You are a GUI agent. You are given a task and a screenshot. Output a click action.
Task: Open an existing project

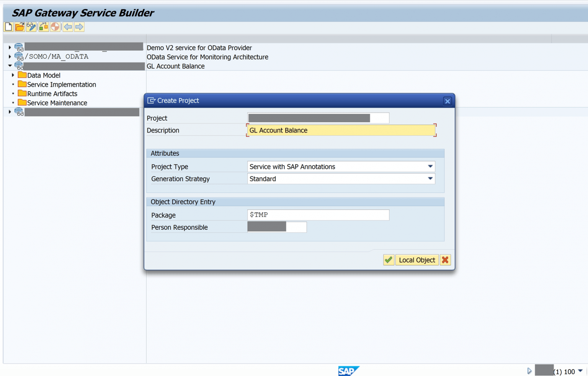20,27
